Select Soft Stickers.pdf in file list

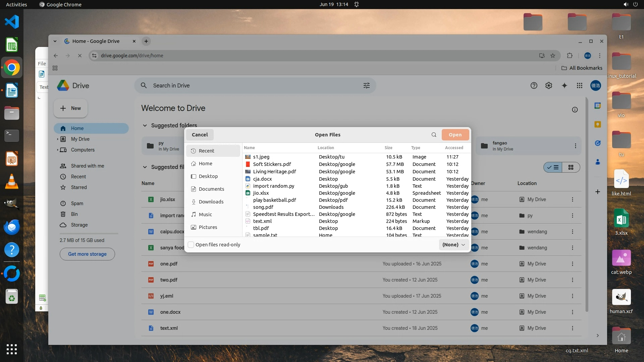click(272, 164)
